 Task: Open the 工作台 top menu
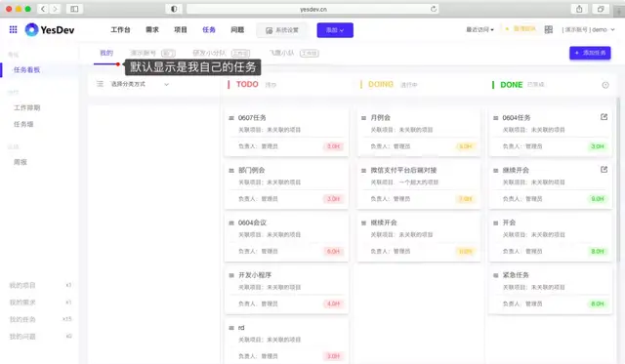coord(120,29)
